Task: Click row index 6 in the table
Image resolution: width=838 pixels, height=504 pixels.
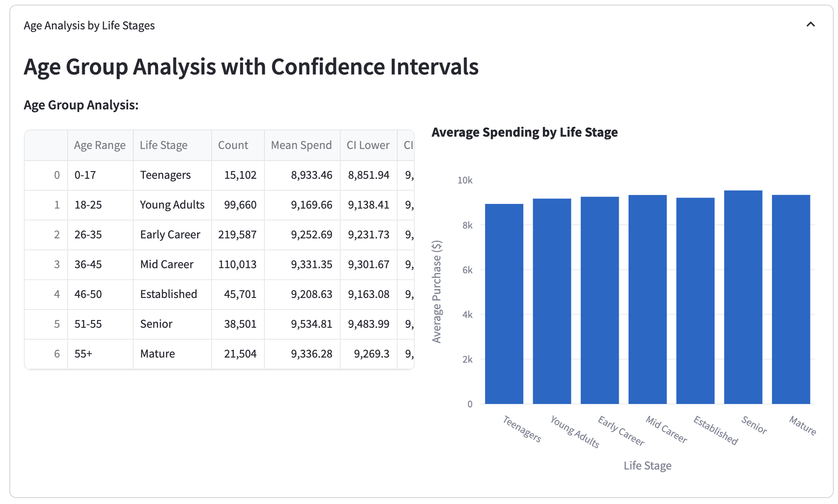Action: (x=57, y=354)
